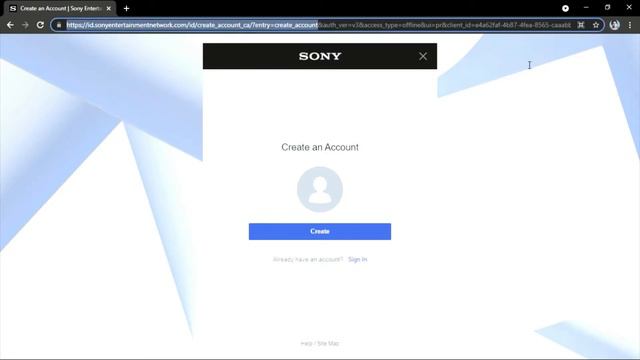The width and height of the screenshot is (640, 360).
Task: Click 'Already have an account?' text
Action: coord(308,260)
